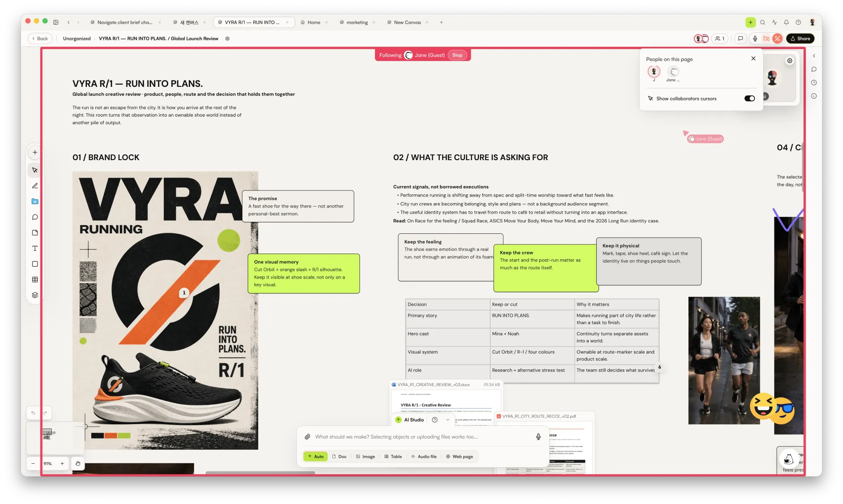Screen dimensions: 843x504
Task: Click the canvas minimap thumbnail
Action: [55, 438]
